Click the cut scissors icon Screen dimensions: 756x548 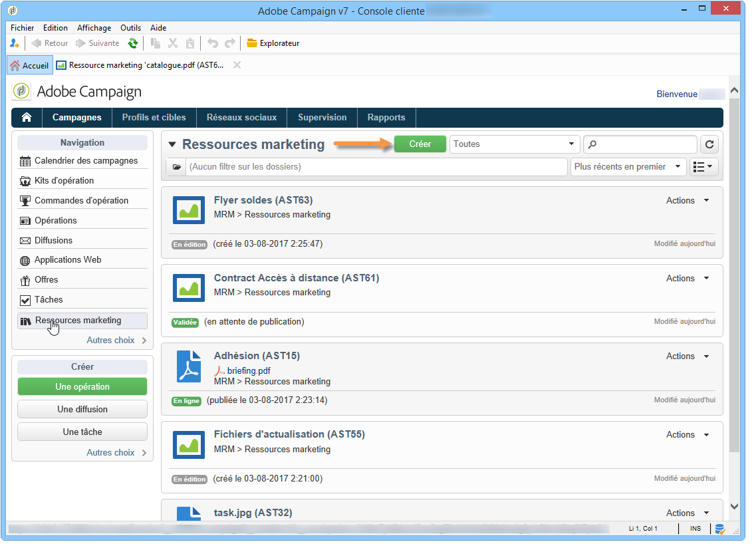[x=173, y=43]
